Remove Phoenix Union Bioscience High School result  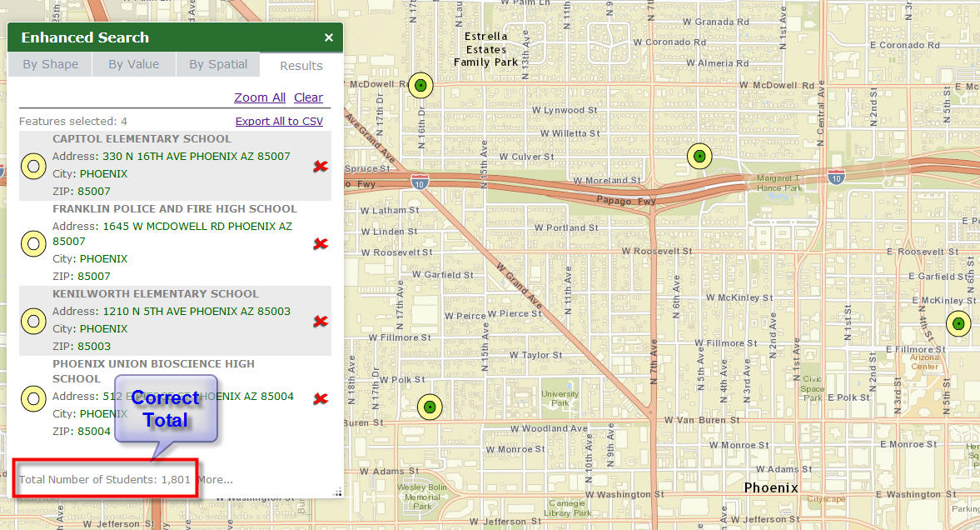coord(321,398)
